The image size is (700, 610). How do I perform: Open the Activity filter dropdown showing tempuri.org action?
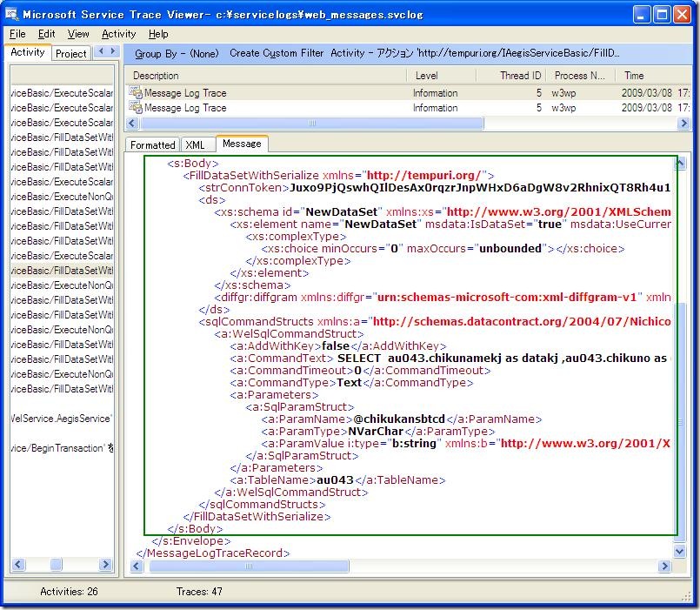coord(475,53)
